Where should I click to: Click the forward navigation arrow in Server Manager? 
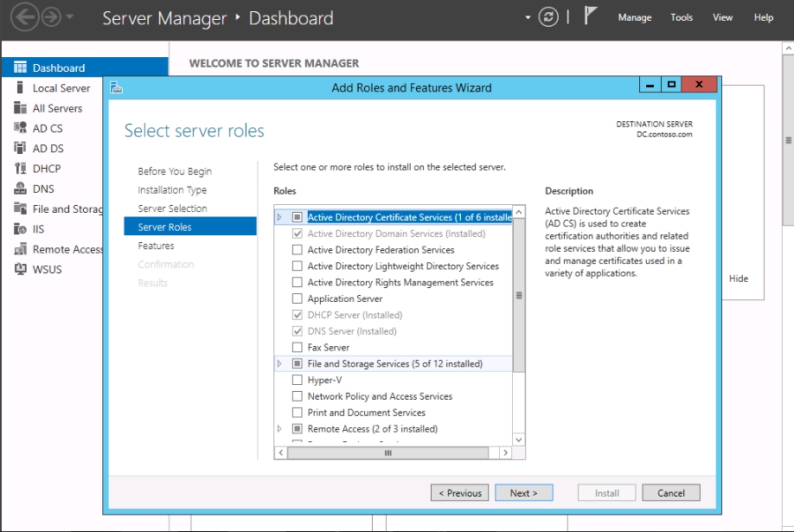[x=51, y=17]
